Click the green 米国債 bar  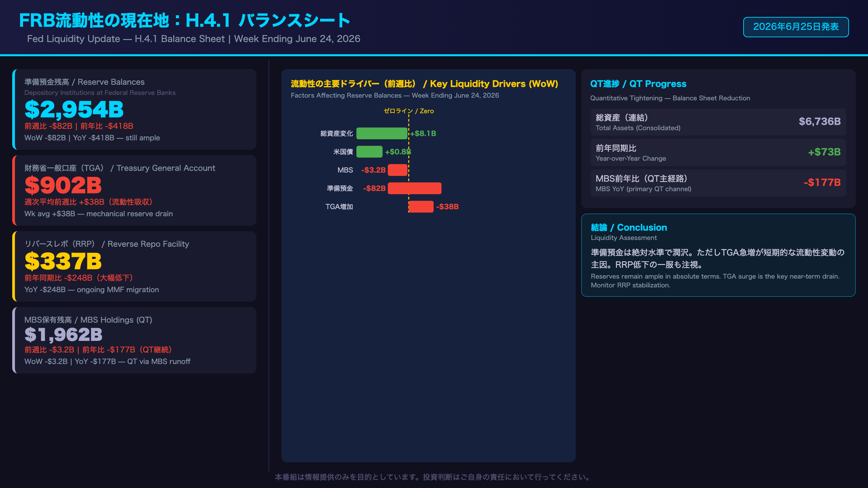(x=369, y=152)
